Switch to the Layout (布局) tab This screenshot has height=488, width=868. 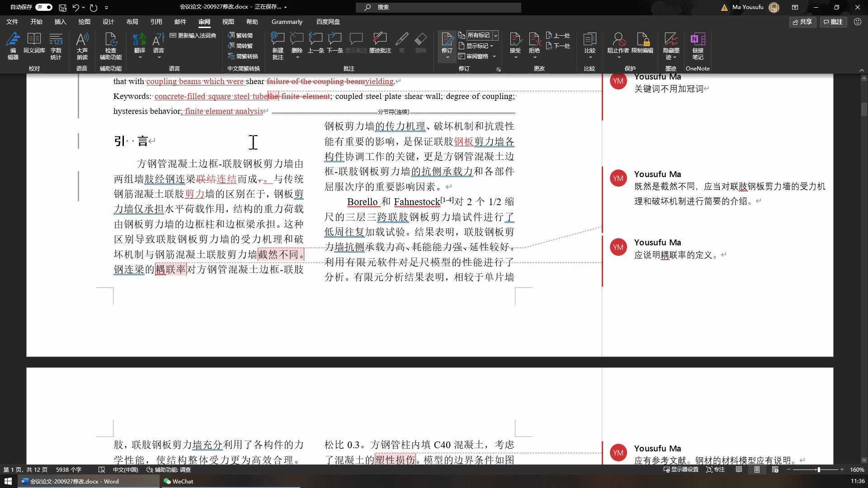pos(132,22)
